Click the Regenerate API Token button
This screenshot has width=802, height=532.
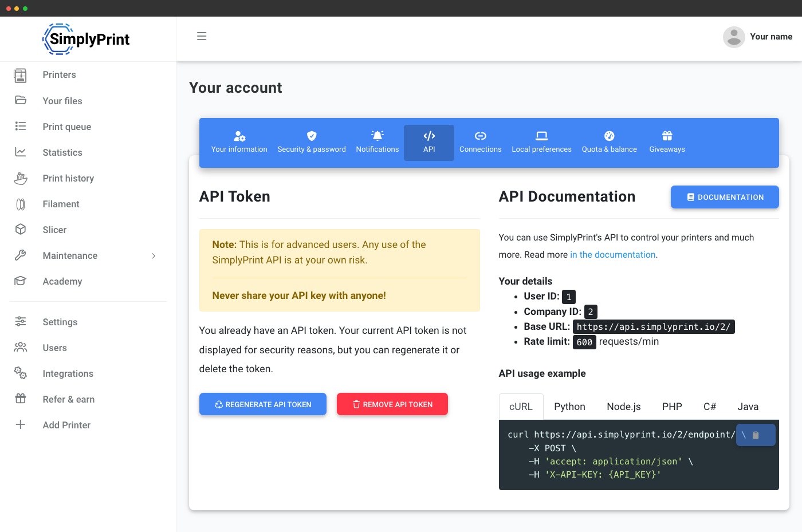[x=263, y=404]
